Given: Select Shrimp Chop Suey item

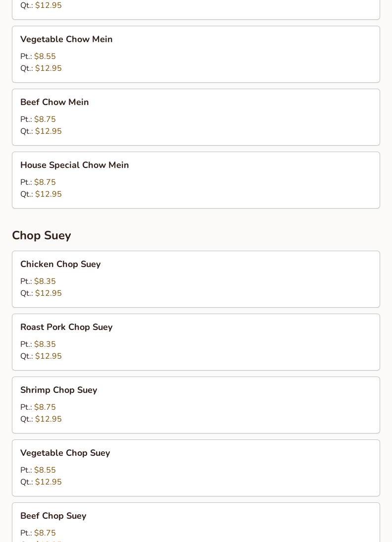Looking at the screenshot, I should click(x=196, y=405).
